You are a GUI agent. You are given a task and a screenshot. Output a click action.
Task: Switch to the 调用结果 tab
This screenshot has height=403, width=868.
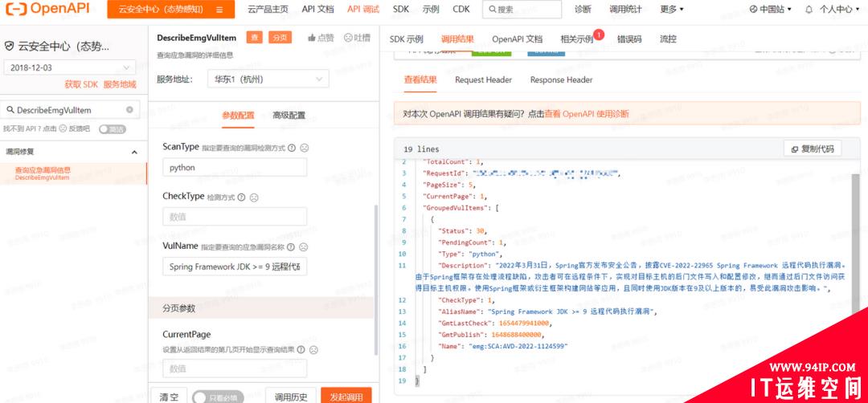pyautogui.click(x=457, y=39)
